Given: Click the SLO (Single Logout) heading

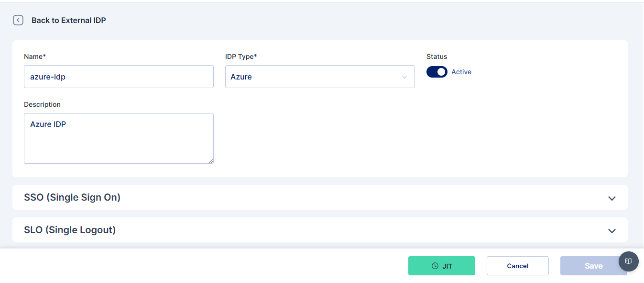Looking at the screenshot, I should point(70,230).
